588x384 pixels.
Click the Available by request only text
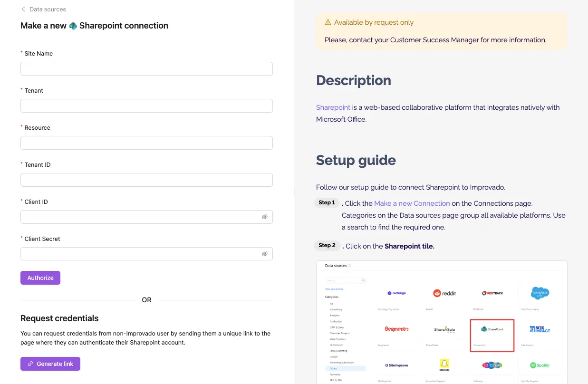point(374,22)
